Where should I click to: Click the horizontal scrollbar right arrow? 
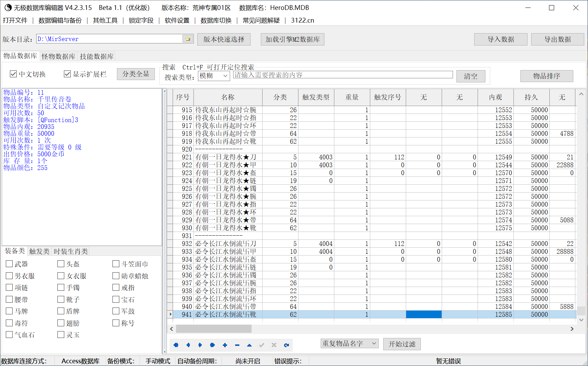click(x=572, y=329)
